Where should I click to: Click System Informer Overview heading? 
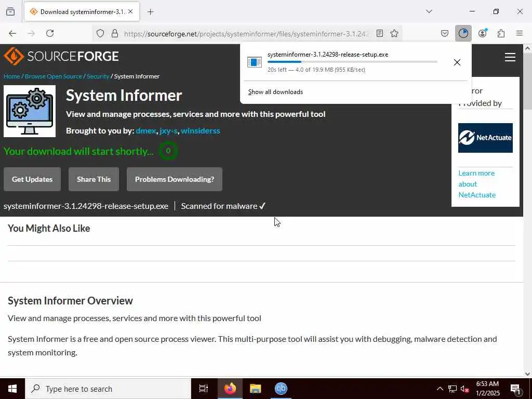(x=70, y=301)
